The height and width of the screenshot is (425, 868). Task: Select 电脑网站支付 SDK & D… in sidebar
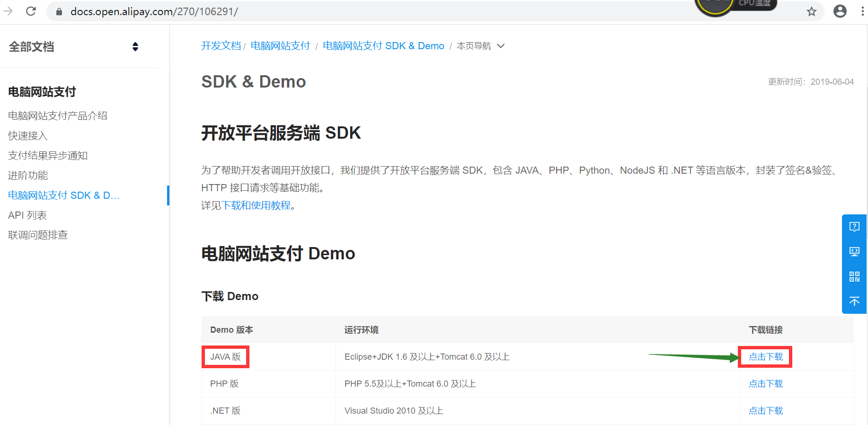tap(64, 195)
